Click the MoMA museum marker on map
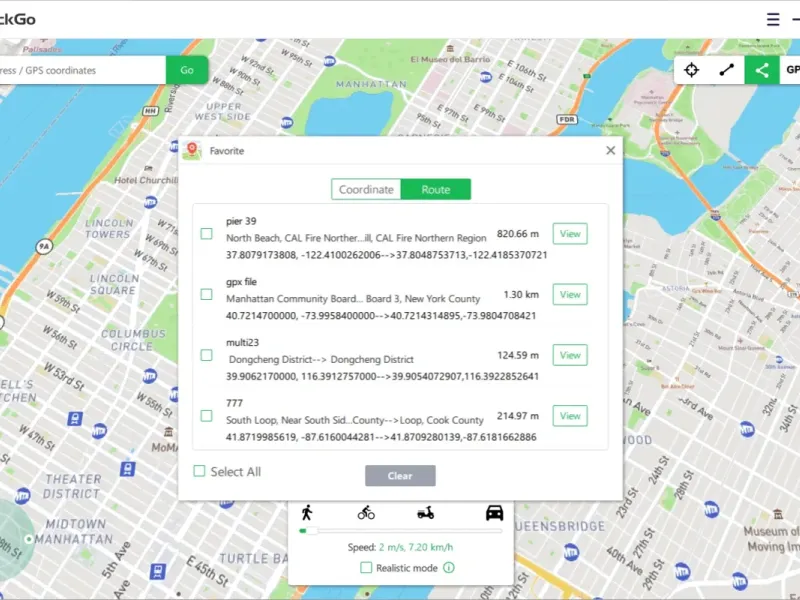The width and height of the screenshot is (800, 600). point(168,433)
